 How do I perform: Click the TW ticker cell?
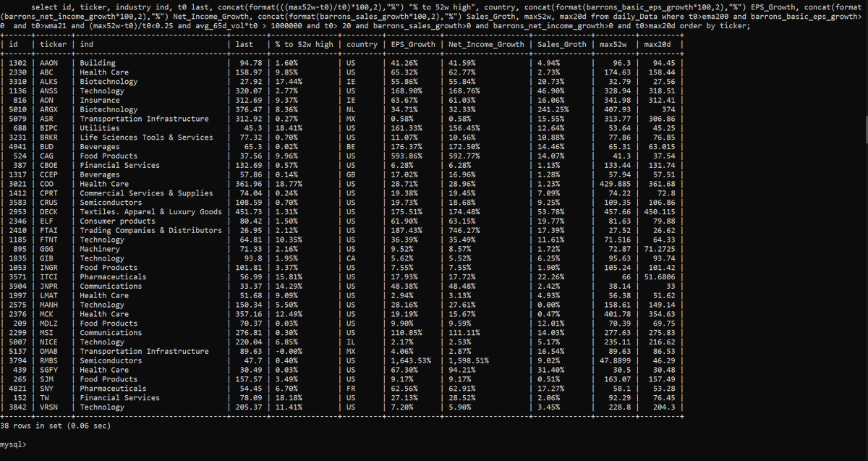tap(45, 397)
